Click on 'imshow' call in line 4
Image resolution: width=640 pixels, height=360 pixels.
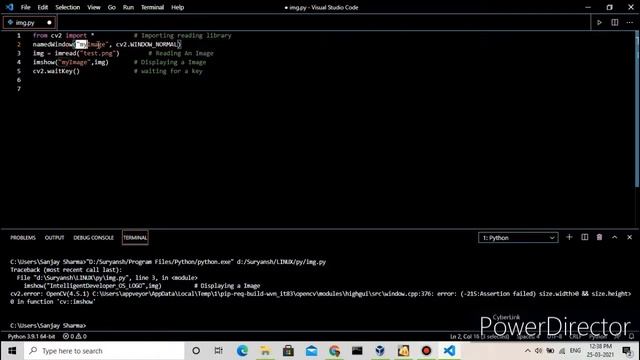point(44,62)
